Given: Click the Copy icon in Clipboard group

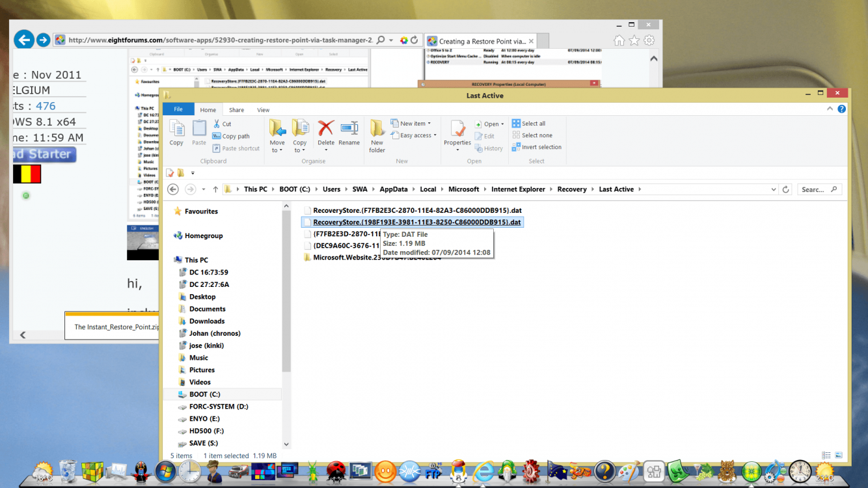Looking at the screenshot, I should (x=176, y=128).
